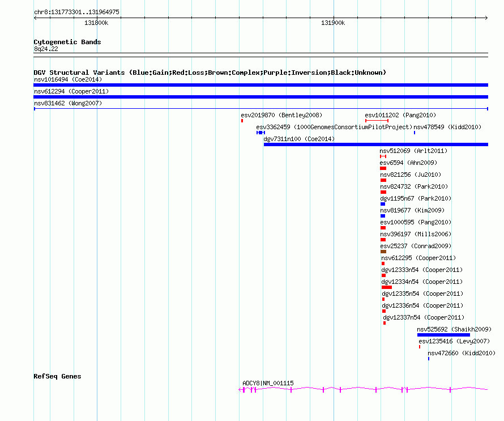This screenshot has width=504, height=421.
Task: Click the dgv12334n54 (Cooper2011) label
Action: tap(422, 282)
